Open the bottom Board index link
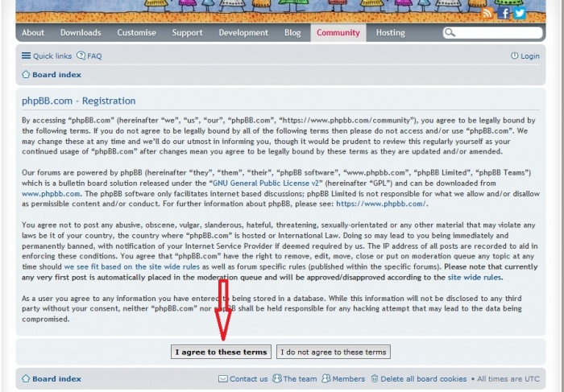Screen dimensions: 564x392 click(x=57, y=378)
